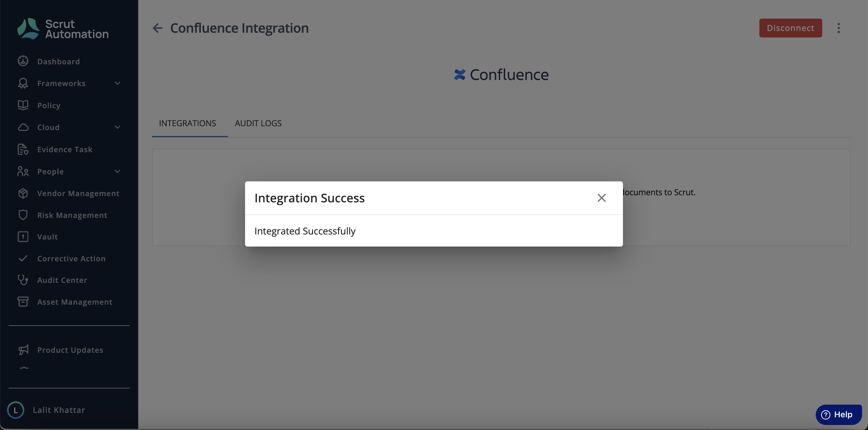Open the Vendor Management cube icon
The image size is (868, 430).
tap(23, 193)
